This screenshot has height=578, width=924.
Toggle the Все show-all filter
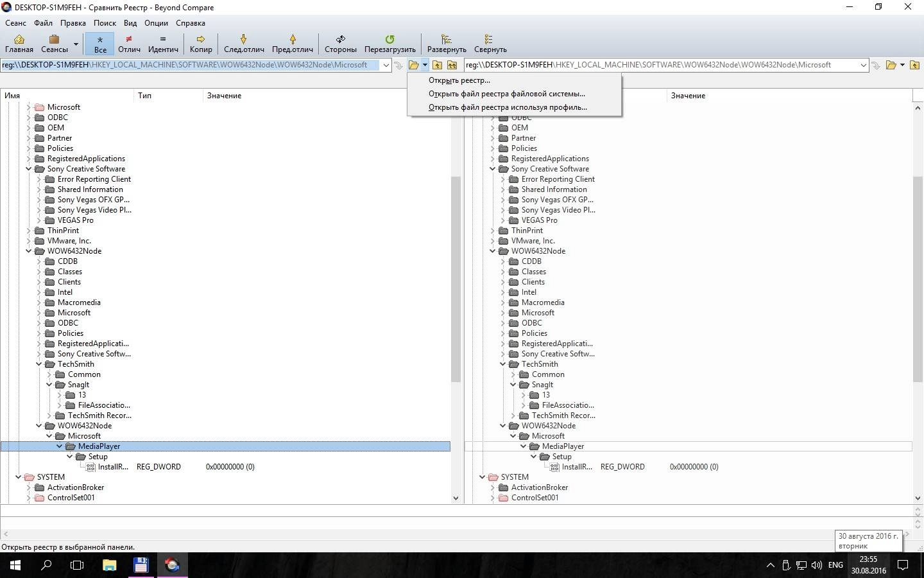(100, 44)
